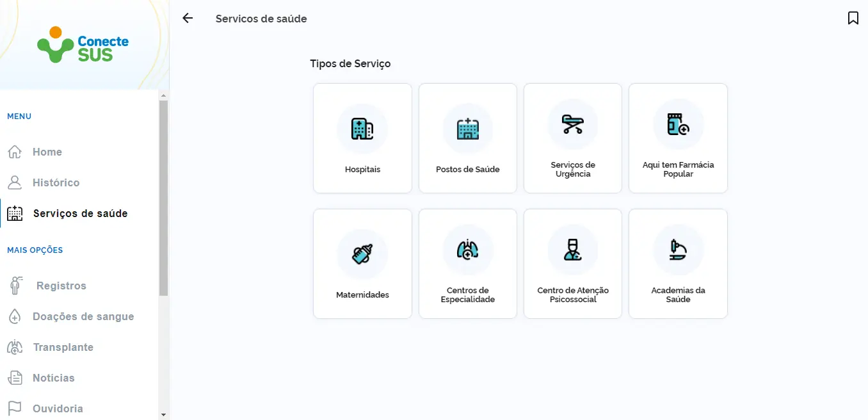Open Academias da Saúde microscope icon
Image resolution: width=868 pixels, height=420 pixels.
click(x=677, y=250)
